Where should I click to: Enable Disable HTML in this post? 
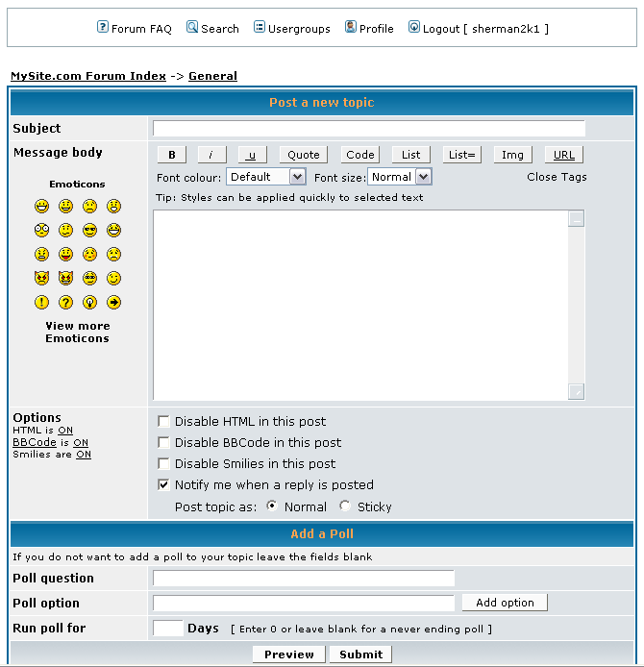pyautogui.click(x=164, y=422)
